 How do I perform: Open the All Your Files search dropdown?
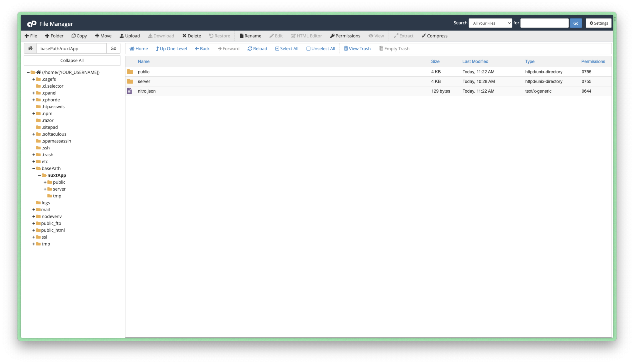click(490, 23)
